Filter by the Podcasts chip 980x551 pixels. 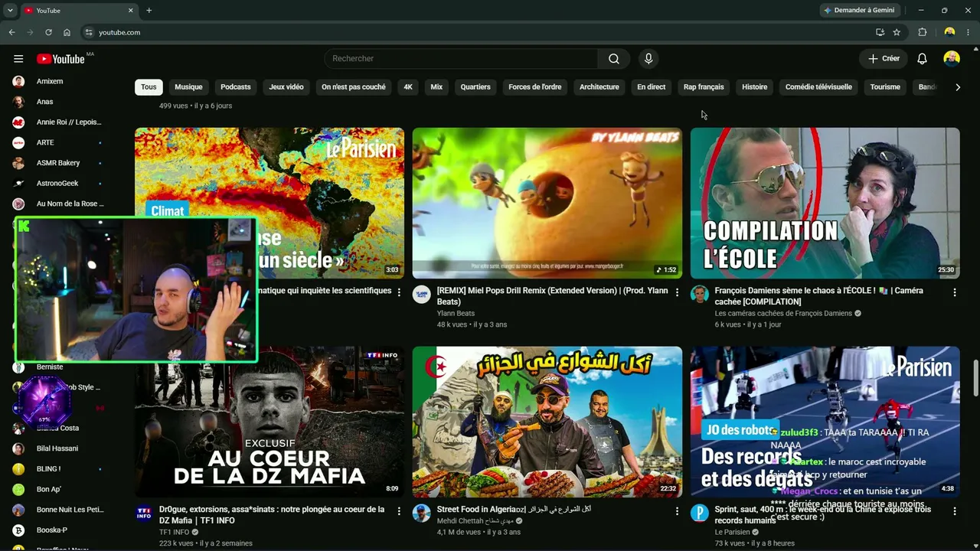click(236, 87)
